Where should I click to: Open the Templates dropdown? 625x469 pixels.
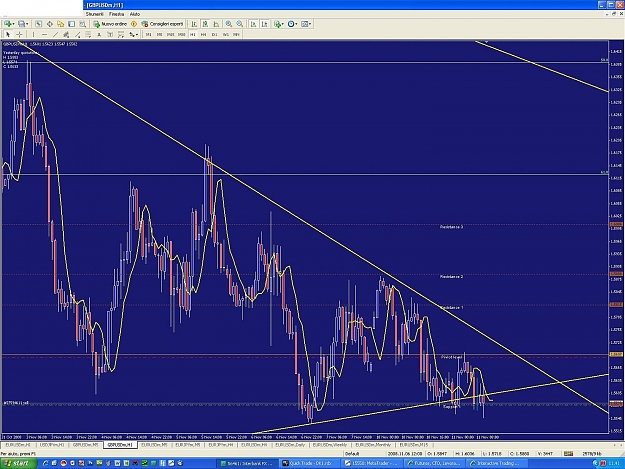pyautogui.click(x=306, y=24)
